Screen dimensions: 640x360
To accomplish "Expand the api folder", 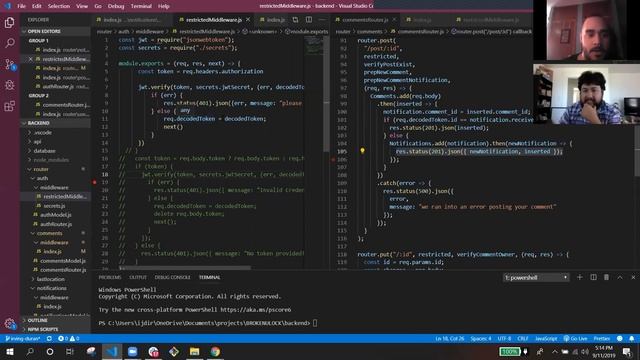I will pos(37,142).
